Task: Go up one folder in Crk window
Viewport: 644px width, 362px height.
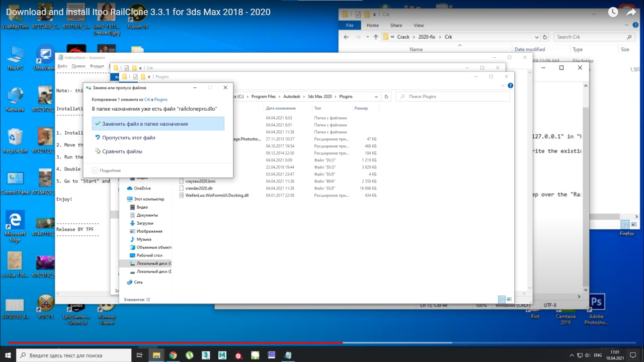Action: pos(376,37)
